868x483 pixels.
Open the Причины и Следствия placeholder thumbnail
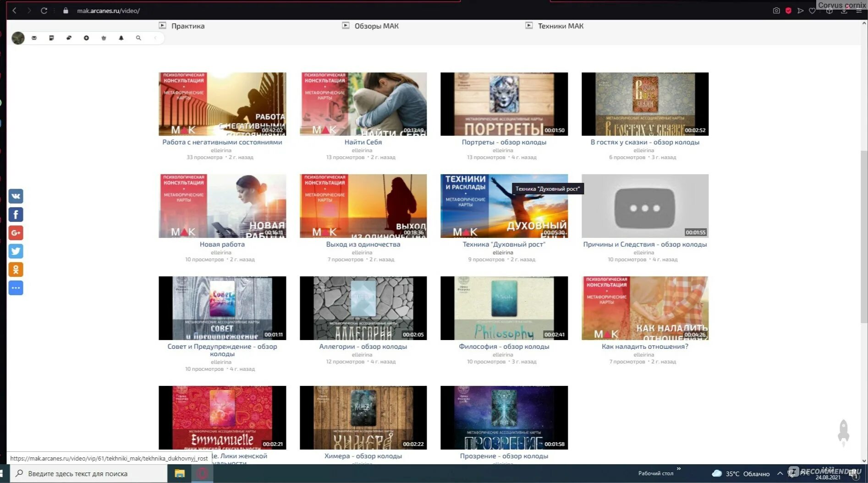(x=645, y=206)
